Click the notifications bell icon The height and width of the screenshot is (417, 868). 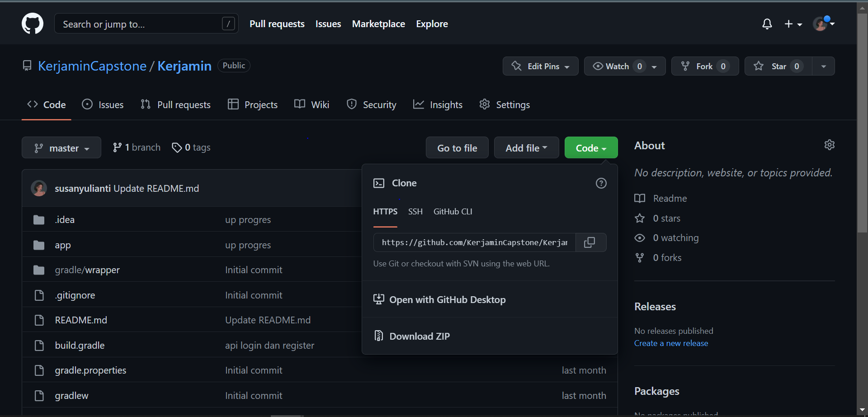pos(767,24)
